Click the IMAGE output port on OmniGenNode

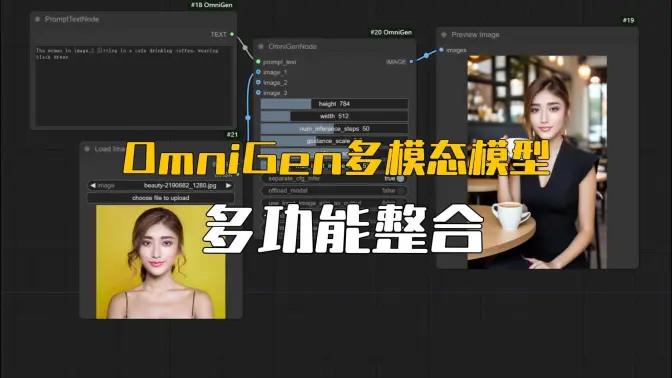click(x=411, y=62)
